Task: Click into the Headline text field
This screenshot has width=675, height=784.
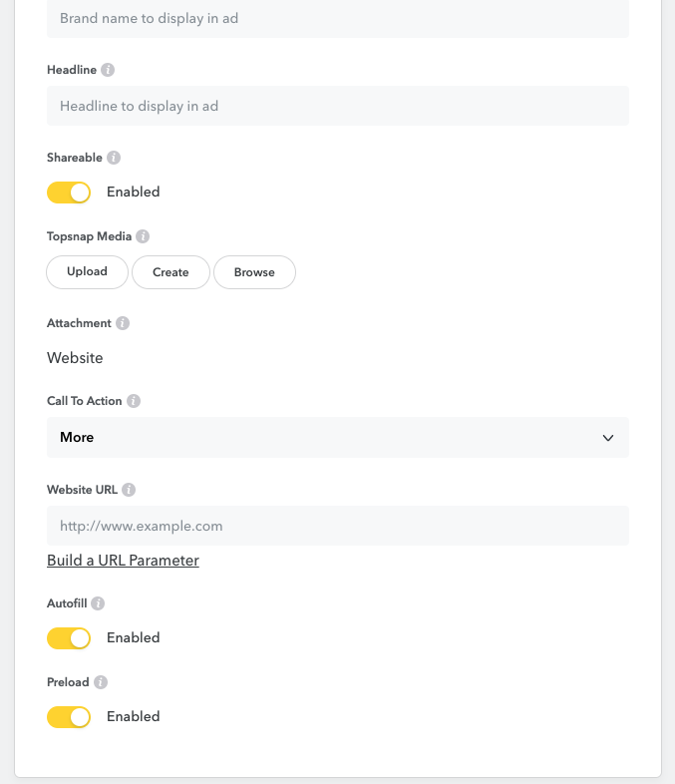Action: coord(337,106)
